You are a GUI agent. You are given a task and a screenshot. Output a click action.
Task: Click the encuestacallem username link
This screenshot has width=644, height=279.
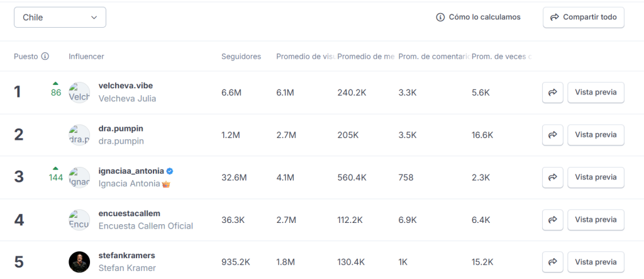(130, 214)
